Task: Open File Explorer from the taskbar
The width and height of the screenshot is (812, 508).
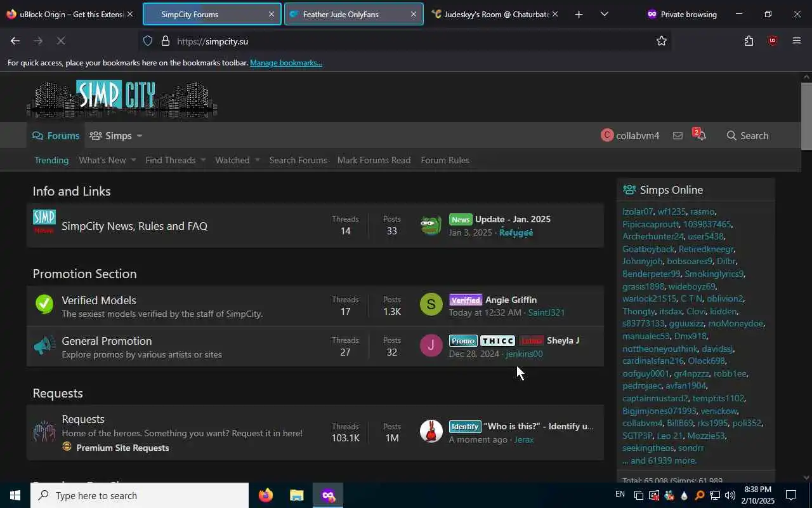Action: coord(296,495)
